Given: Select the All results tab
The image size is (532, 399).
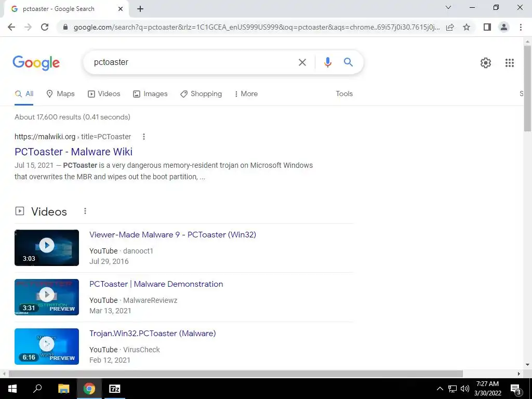Looking at the screenshot, I should [x=24, y=94].
